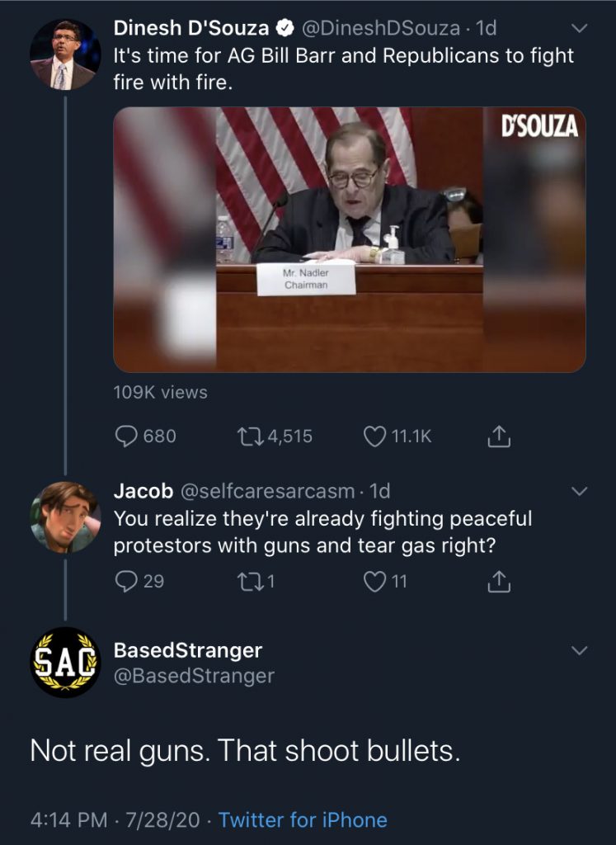This screenshot has height=845, width=616.
Task: Open options chevron on D'Souza's tweet
Action: [580, 29]
